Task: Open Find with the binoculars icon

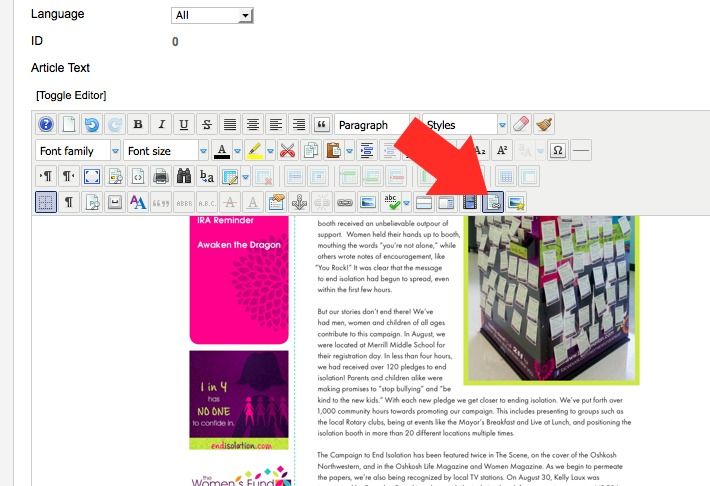Action: [x=184, y=176]
